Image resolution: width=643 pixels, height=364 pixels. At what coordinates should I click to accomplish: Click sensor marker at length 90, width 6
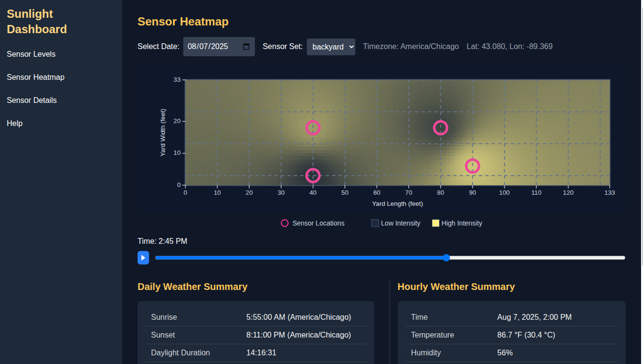[x=473, y=166]
